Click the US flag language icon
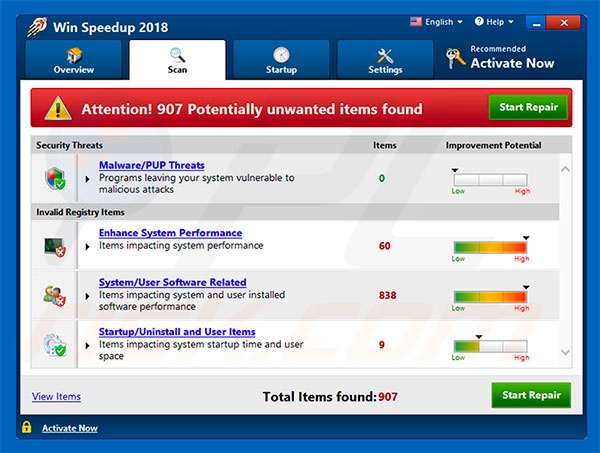Screen dimensions: 600x453 tap(416, 21)
